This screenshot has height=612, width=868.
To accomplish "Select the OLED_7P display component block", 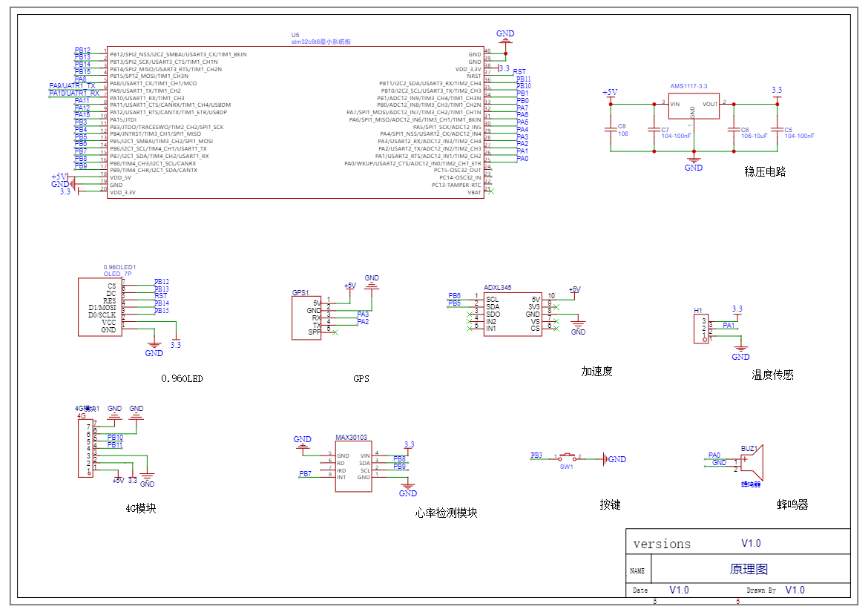I will (100, 307).
